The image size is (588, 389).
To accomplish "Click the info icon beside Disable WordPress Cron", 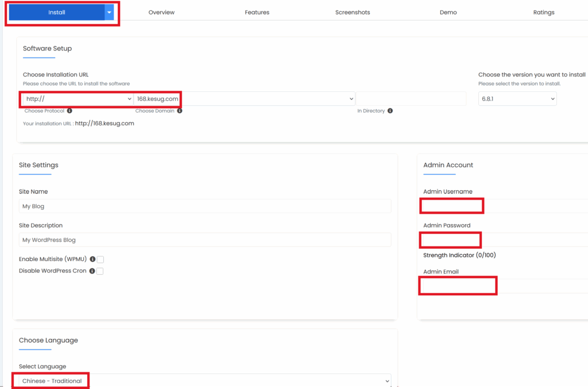I will 92,271.
